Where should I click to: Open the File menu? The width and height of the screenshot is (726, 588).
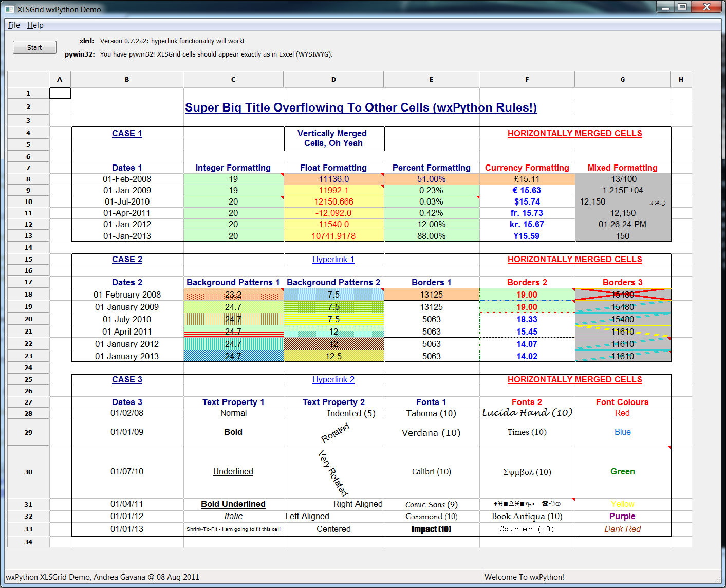[x=14, y=25]
